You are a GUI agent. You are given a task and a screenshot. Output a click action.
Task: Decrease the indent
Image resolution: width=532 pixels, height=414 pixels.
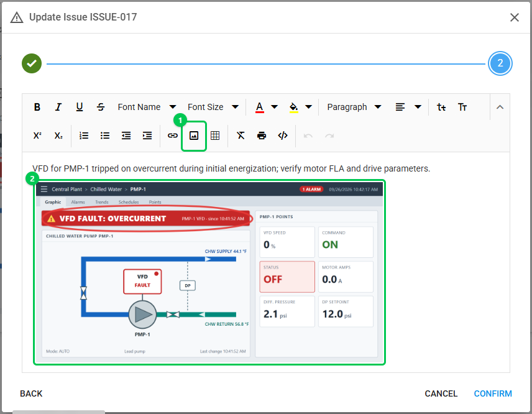pyautogui.click(x=126, y=136)
